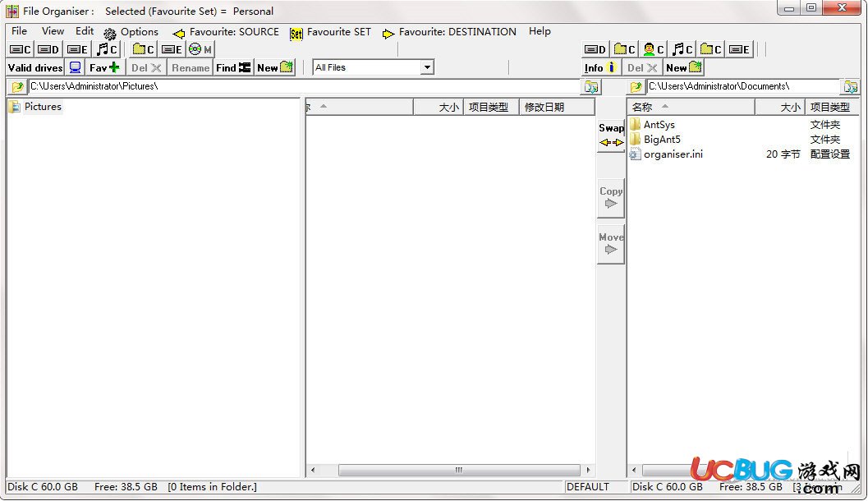Viewport: 868px width, 501px height.
Task: Open source favourite music folder C button
Action: click(x=106, y=49)
